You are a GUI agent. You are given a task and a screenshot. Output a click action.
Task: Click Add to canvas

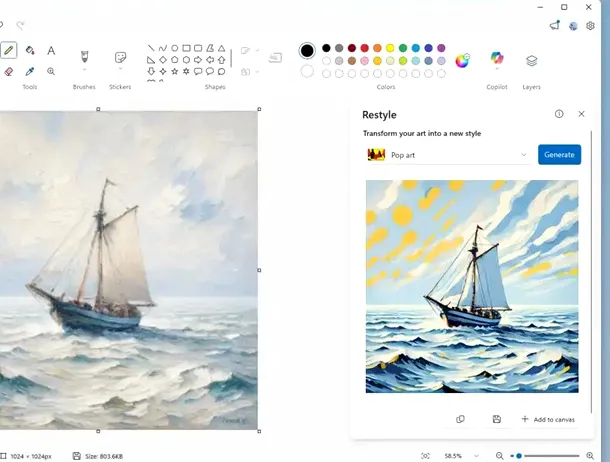(548, 419)
